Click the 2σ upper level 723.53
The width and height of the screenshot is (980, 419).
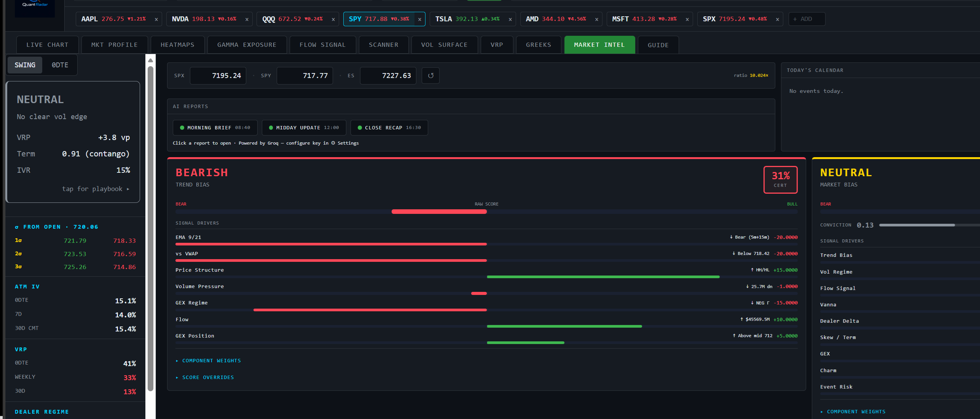pos(75,254)
